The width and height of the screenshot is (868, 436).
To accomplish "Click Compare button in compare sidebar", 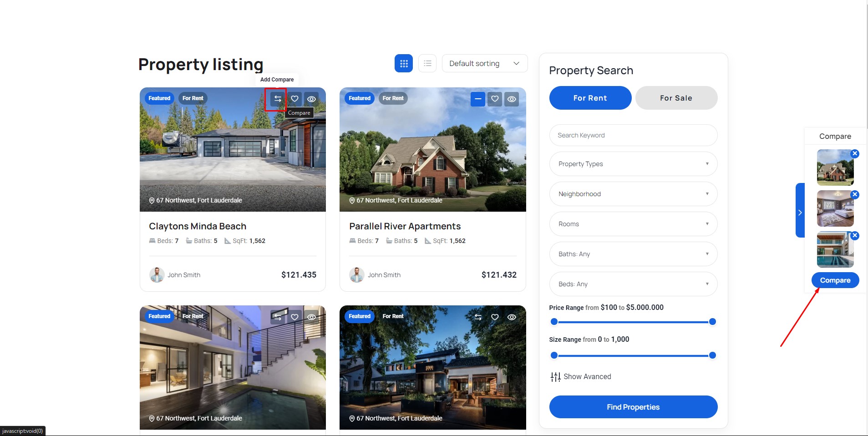I will pos(835,280).
